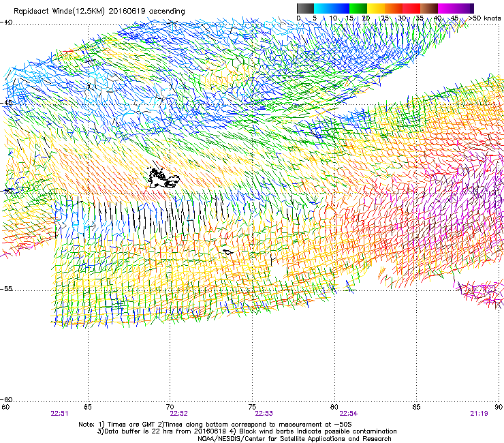Select the green 15-20 knots legend segment
504x443 pixels.
(358, 8)
